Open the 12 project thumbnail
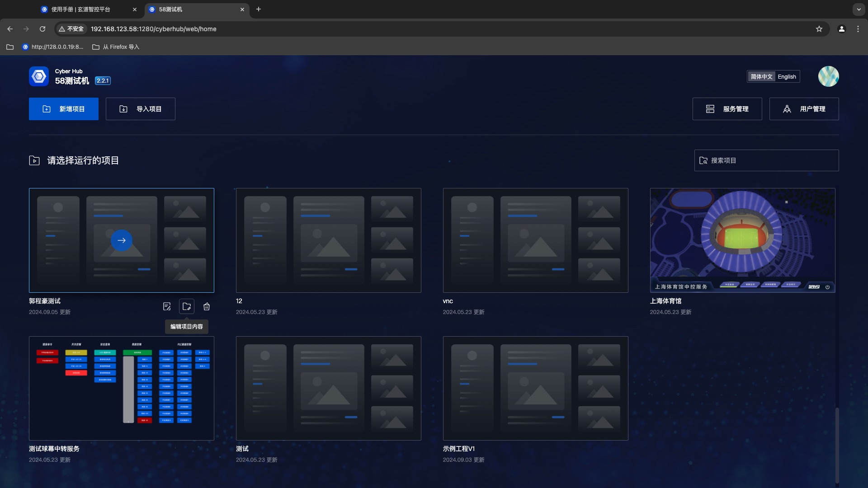This screenshot has width=868, height=488. [328, 240]
